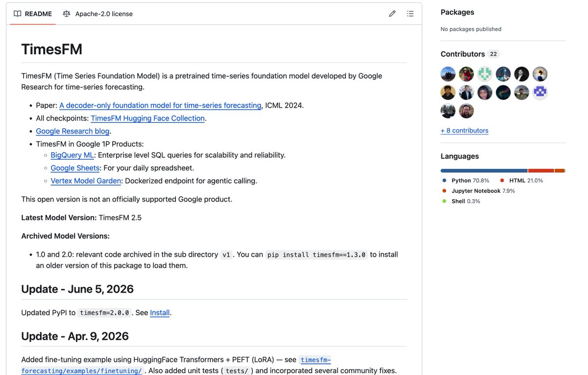Click the Languages heading

click(460, 156)
